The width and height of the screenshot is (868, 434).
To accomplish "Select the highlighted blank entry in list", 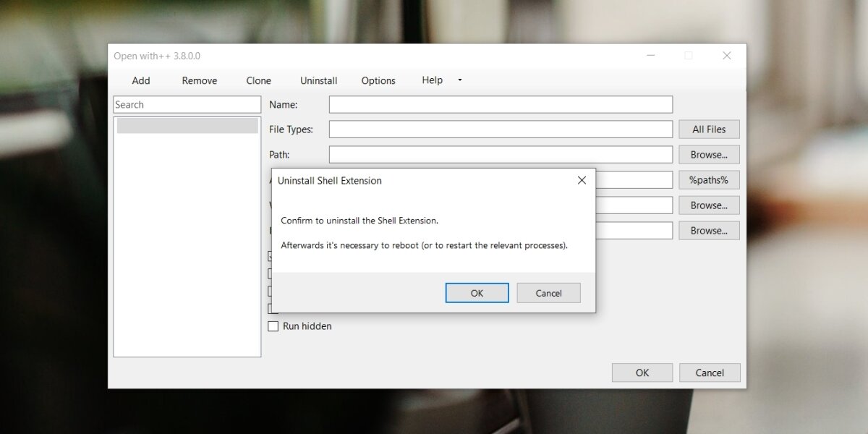I will pyautogui.click(x=187, y=126).
